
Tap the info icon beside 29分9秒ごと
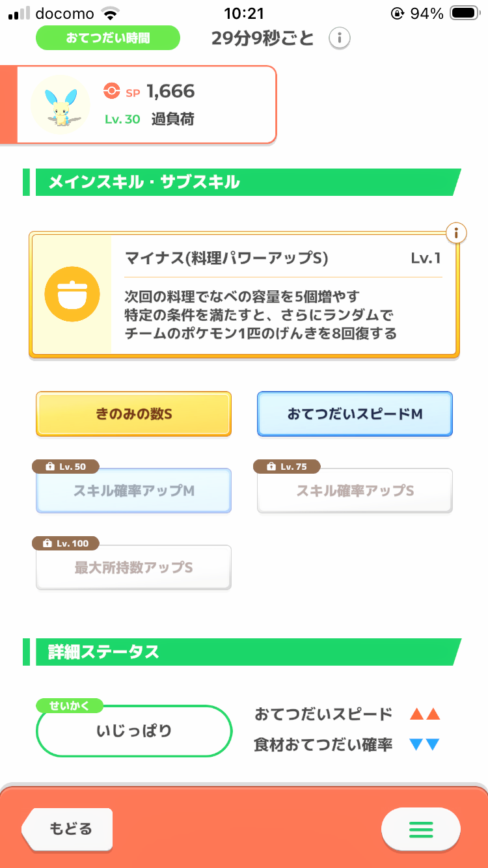339,38
